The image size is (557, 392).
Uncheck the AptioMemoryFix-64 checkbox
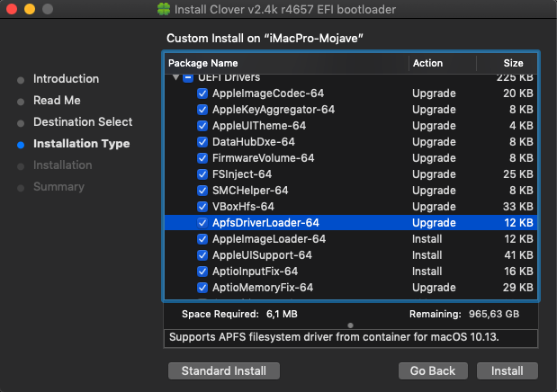coord(202,288)
